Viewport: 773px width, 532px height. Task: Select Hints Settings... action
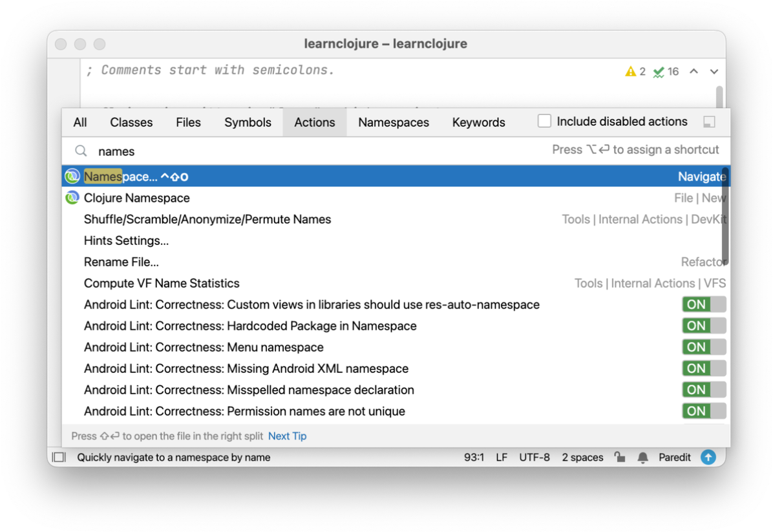tap(396, 240)
